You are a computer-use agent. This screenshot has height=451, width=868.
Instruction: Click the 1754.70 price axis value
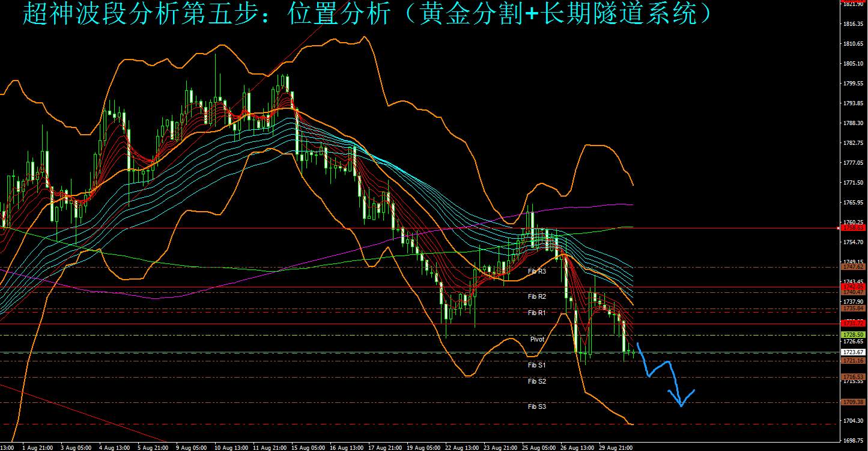(x=854, y=242)
